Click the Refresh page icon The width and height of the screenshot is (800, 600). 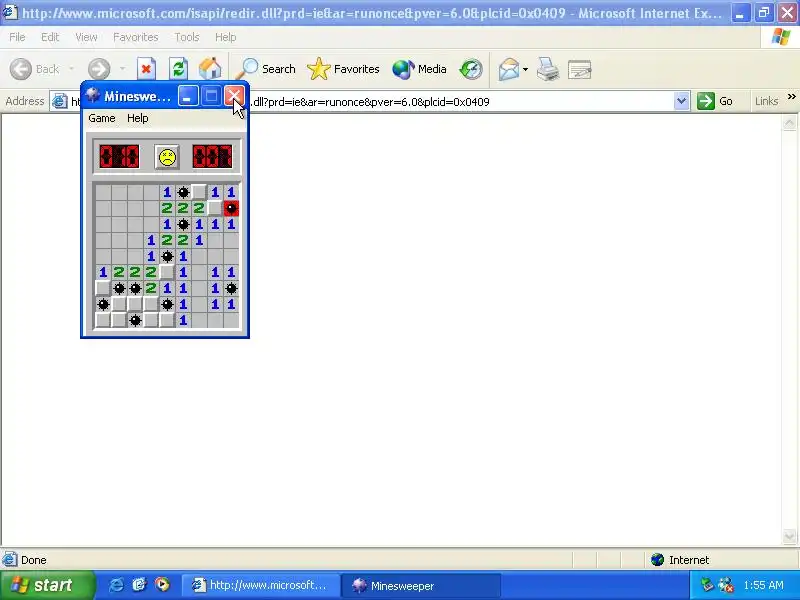click(179, 69)
